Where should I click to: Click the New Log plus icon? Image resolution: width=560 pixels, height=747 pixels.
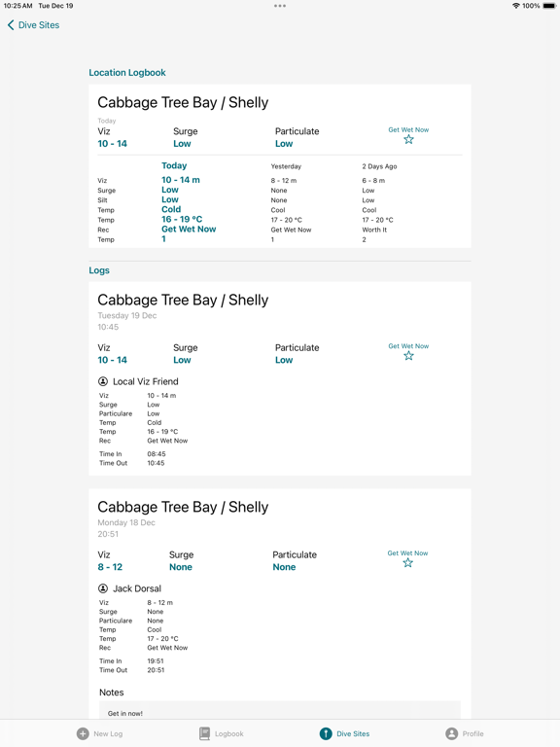pyautogui.click(x=83, y=733)
